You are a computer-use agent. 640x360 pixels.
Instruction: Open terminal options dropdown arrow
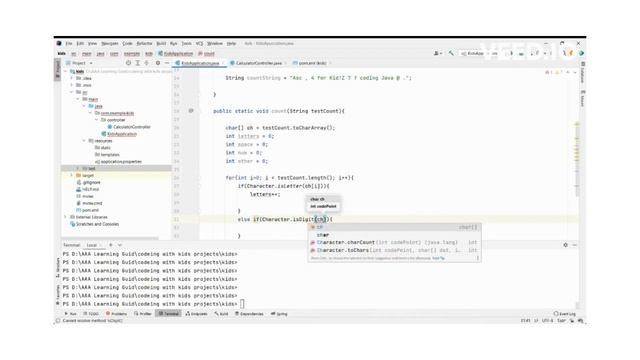(x=120, y=245)
